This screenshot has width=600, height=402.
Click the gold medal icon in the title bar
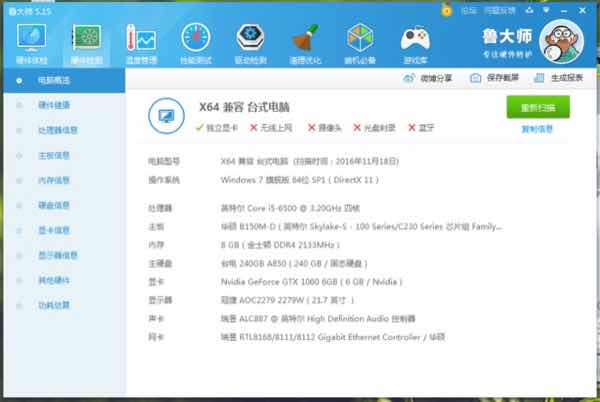(446, 10)
